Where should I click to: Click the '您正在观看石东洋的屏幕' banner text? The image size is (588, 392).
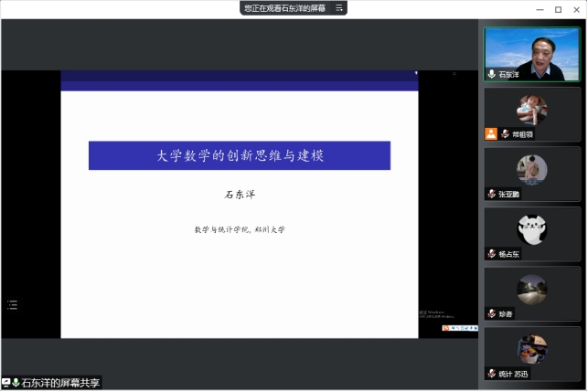click(x=286, y=7)
